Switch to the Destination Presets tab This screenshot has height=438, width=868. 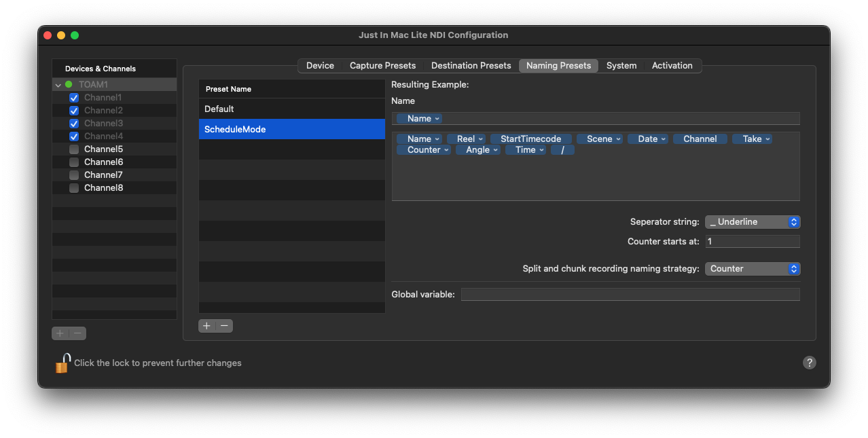[471, 66]
